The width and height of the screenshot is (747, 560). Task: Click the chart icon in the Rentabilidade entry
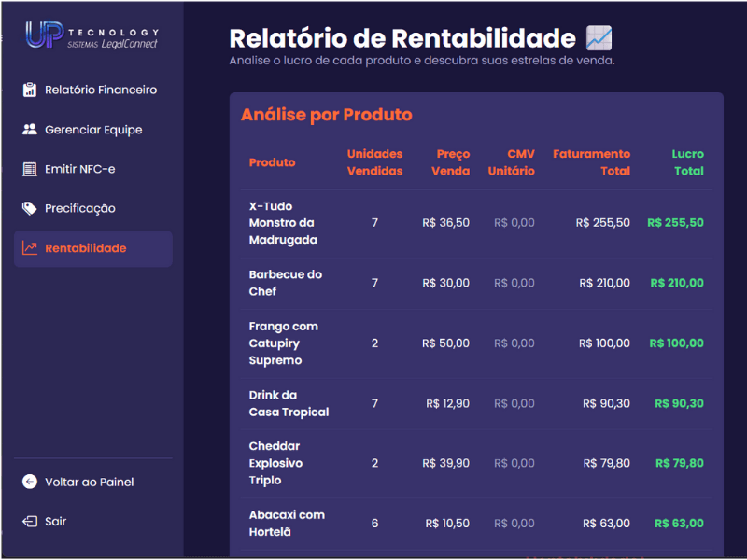click(31, 247)
